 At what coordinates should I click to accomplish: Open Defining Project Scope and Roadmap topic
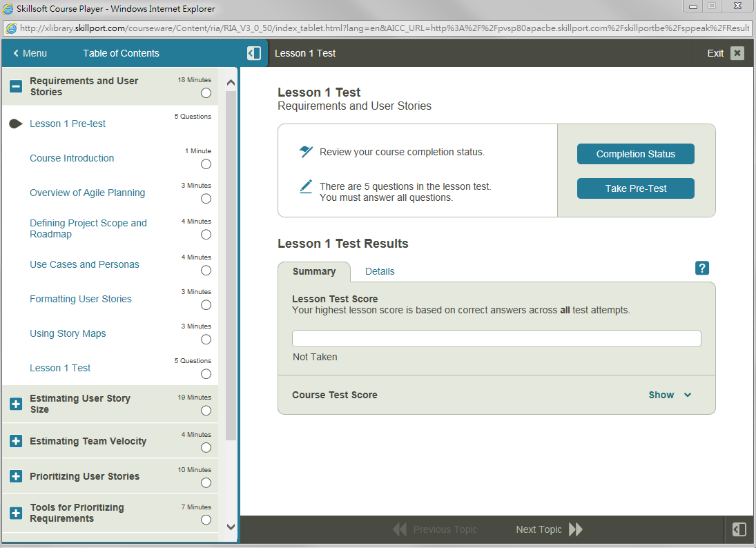pyautogui.click(x=88, y=228)
